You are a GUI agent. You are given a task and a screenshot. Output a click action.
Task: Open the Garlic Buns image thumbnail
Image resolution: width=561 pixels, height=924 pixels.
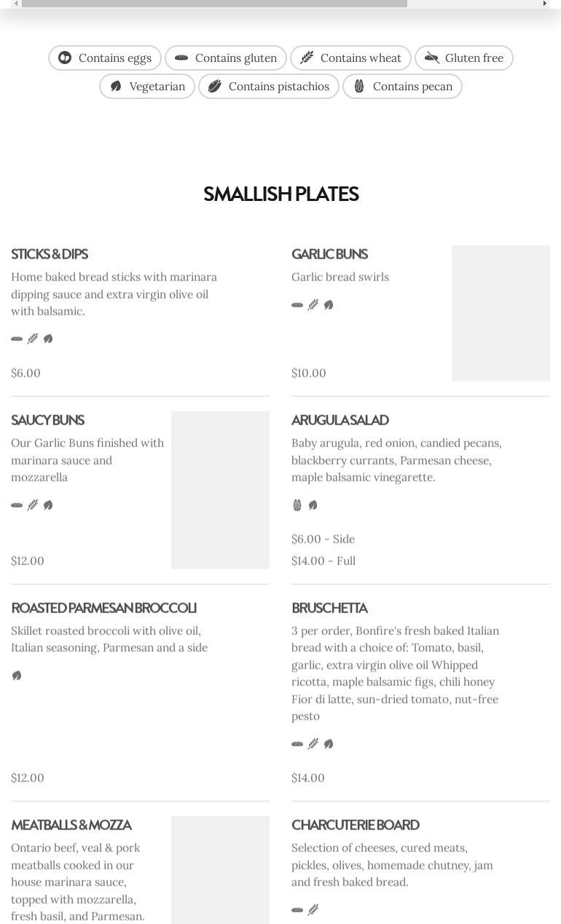coord(501,313)
